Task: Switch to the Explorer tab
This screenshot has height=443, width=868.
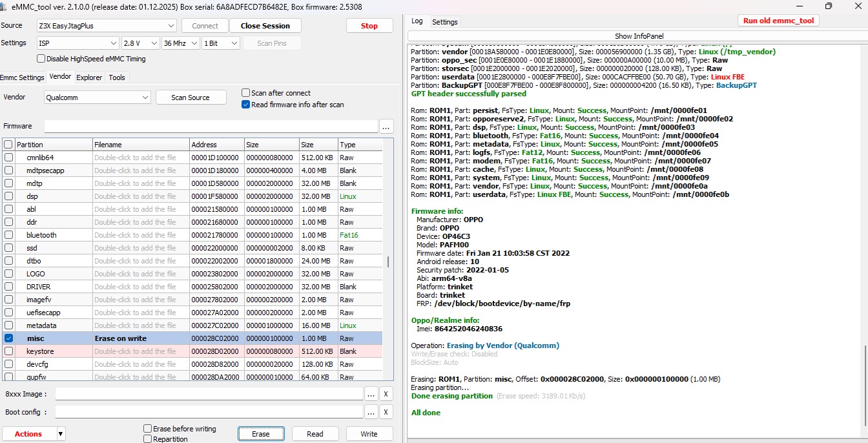Action: [x=89, y=77]
